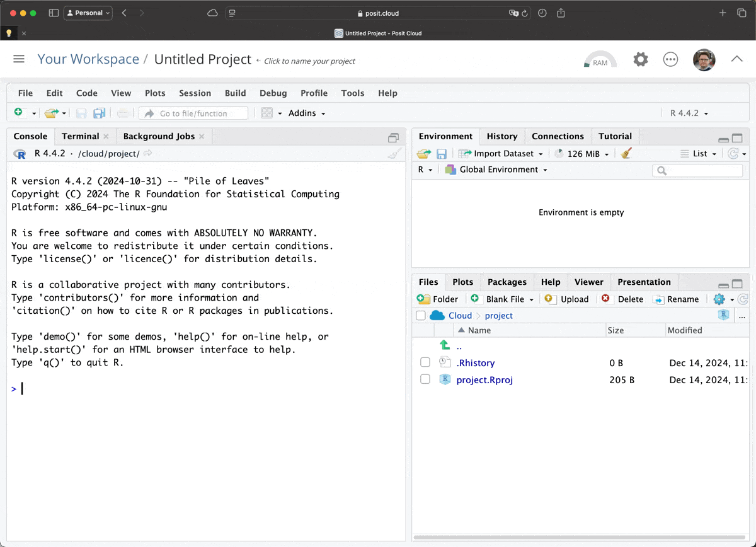Click the clear environment objects broom icon
The image size is (756, 547).
626,153
